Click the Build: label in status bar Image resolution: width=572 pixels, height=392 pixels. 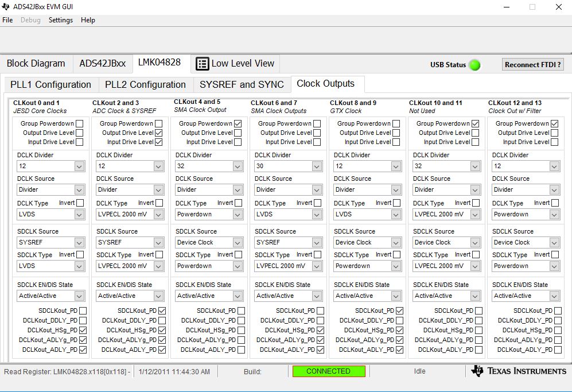(x=252, y=371)
